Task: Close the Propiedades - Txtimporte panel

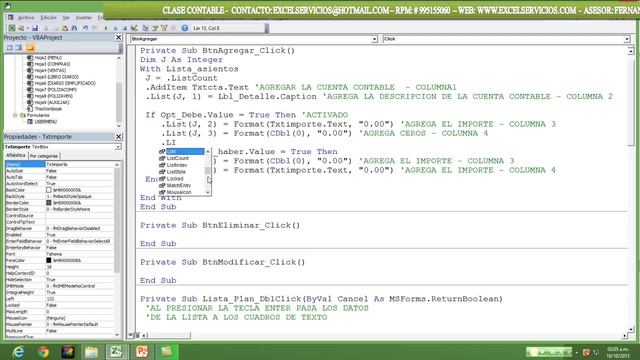Action: [118, 137]
